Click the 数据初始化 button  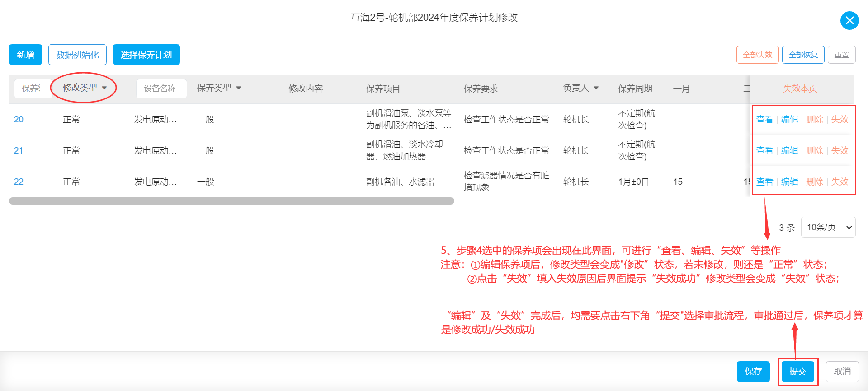click(x=77, y=55)
